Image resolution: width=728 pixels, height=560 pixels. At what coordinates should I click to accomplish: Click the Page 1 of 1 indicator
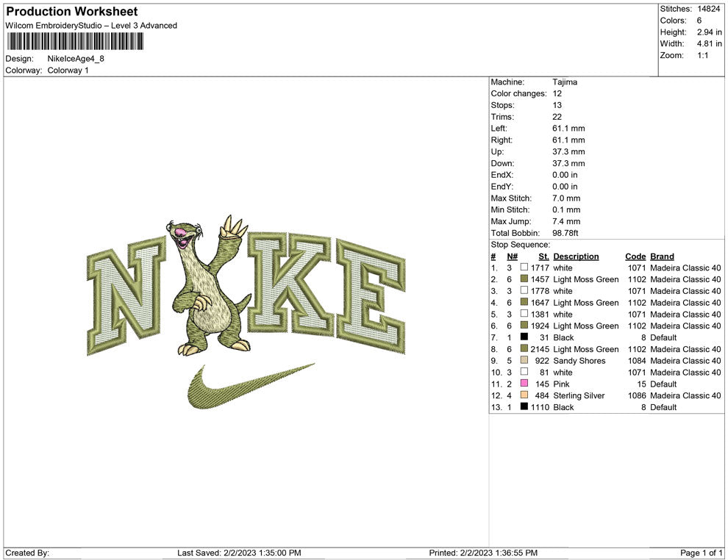[x=701, y=553]
